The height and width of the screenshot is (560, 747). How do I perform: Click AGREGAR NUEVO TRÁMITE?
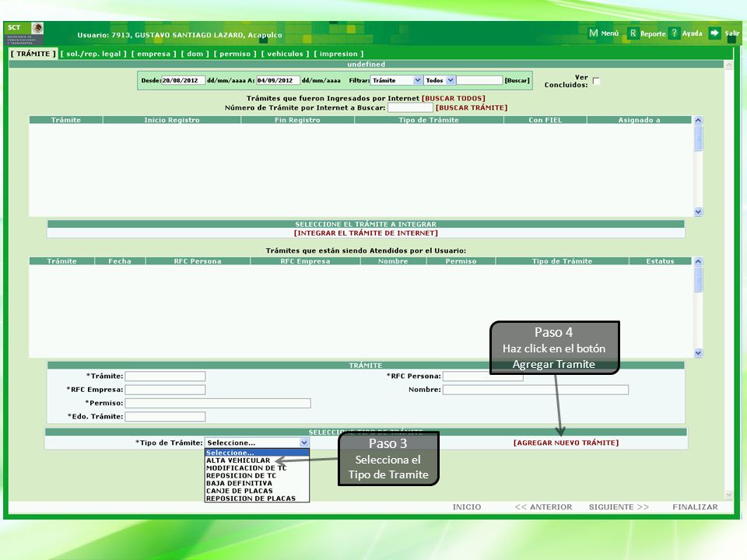(x=566, y=443)
